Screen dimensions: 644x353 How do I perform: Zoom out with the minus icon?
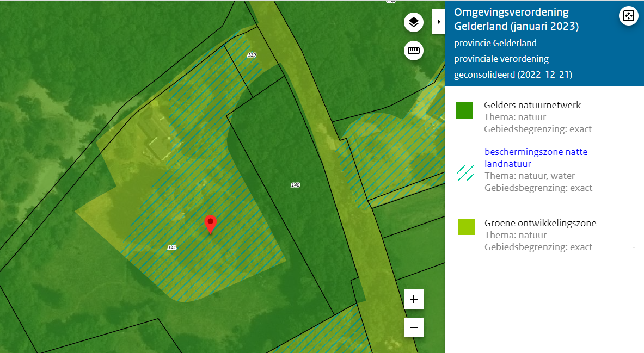[x=413, y=327]
